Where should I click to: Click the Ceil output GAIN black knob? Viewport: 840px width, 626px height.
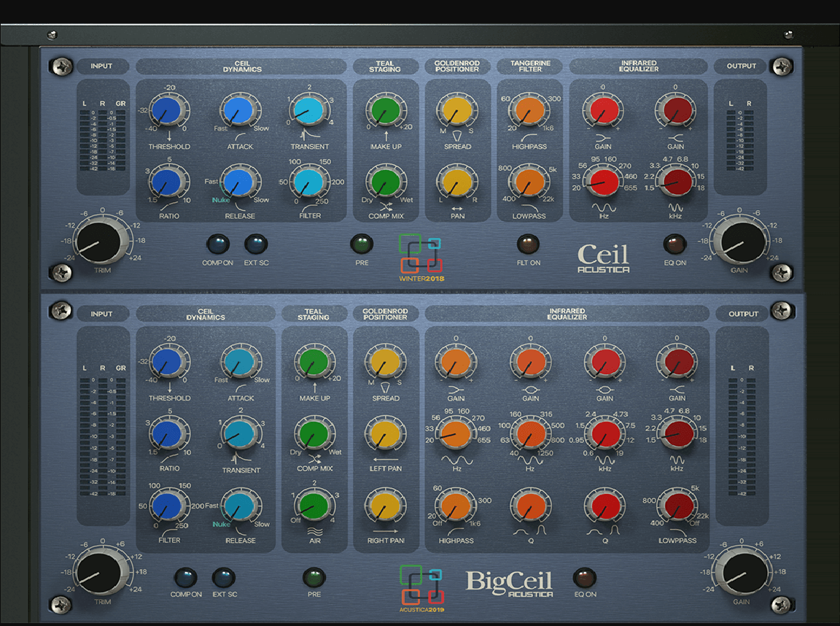742,242
